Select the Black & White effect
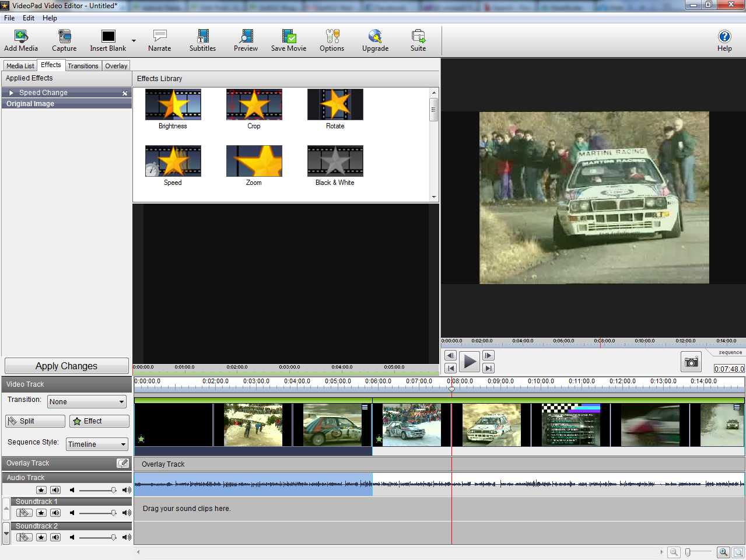Image resolution: width=746 pixels, height=560 pixels. (x=335, y=162)
